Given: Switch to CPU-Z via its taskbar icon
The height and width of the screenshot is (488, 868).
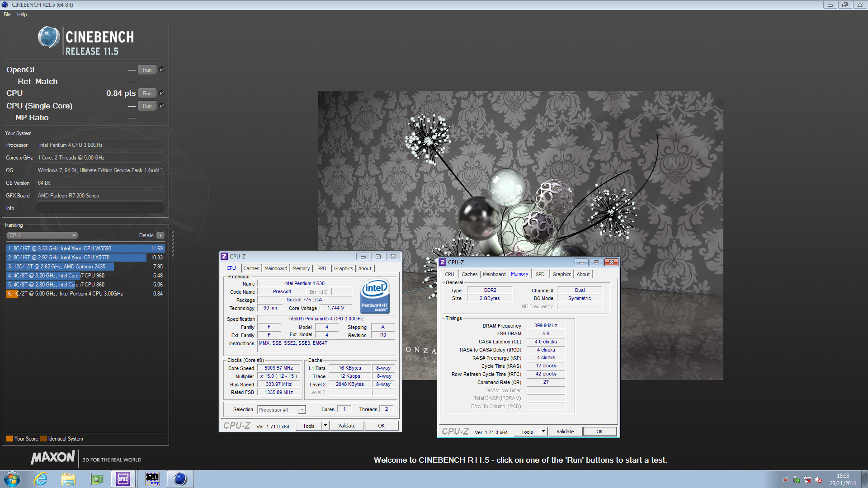Looking at the screenshot, I should tap(123, 479).
